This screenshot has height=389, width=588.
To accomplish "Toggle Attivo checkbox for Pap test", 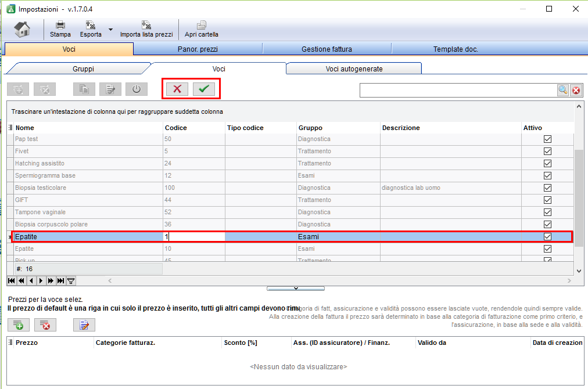I will tap(547, 139).
